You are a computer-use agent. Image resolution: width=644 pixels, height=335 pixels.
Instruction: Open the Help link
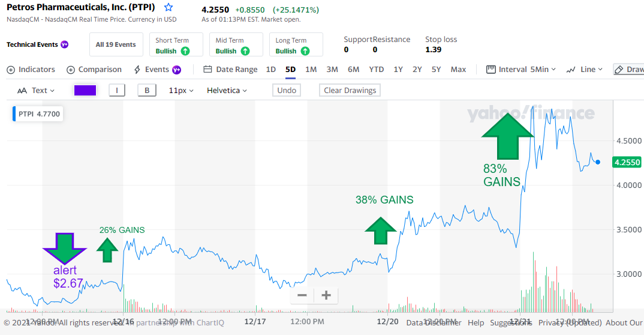(x=476, y=322)
